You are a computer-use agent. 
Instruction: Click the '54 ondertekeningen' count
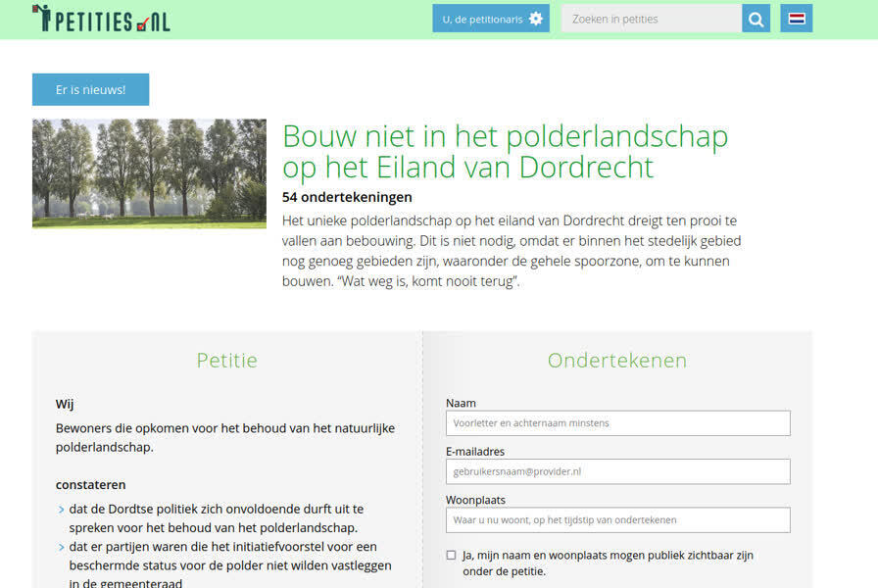point(347,197)
